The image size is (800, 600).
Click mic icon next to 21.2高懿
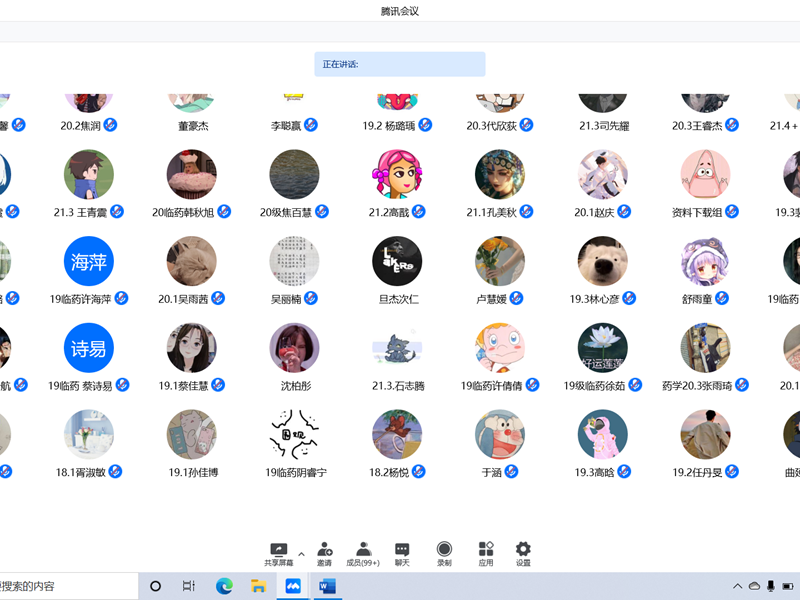tap(418, 212)
